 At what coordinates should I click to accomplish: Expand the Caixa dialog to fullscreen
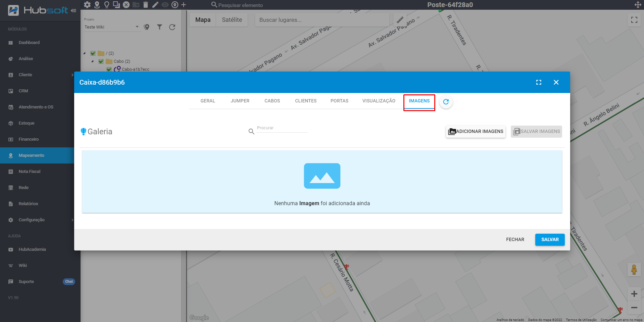539,82
